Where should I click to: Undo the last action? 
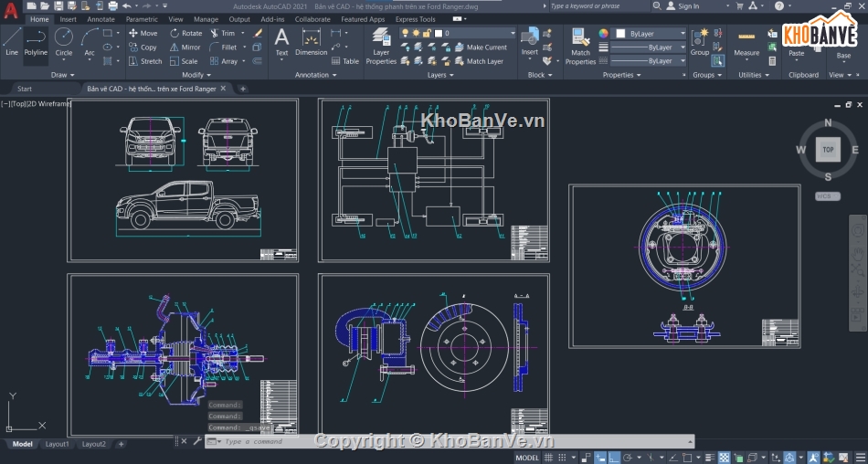point(127,6)
